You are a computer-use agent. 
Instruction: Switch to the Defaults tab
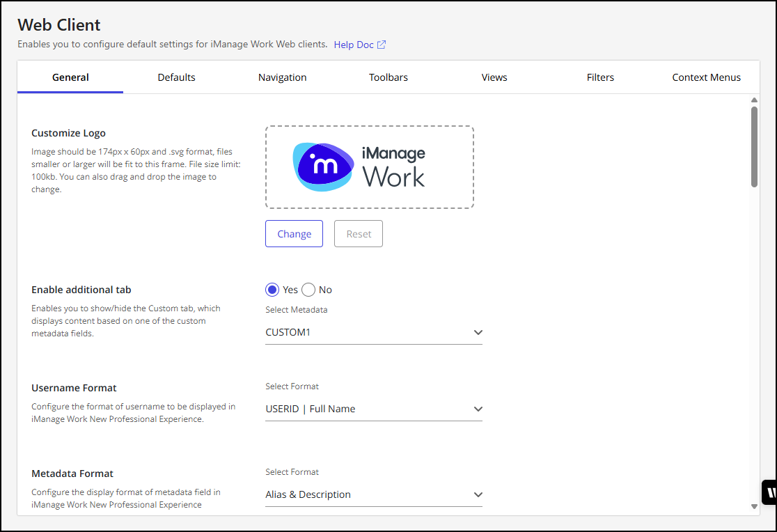point(176,77)
